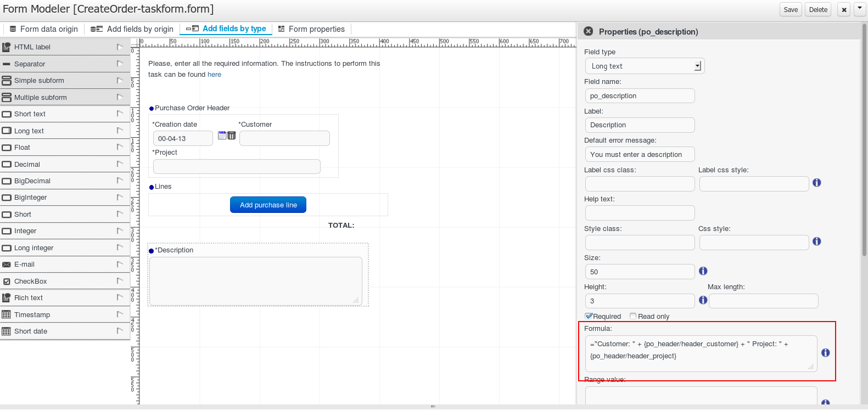Click the info icon beside Label css style
Image resolution: width=868 pixels, height=411 pixels.
pyautogui.click(x=816, y=183)
